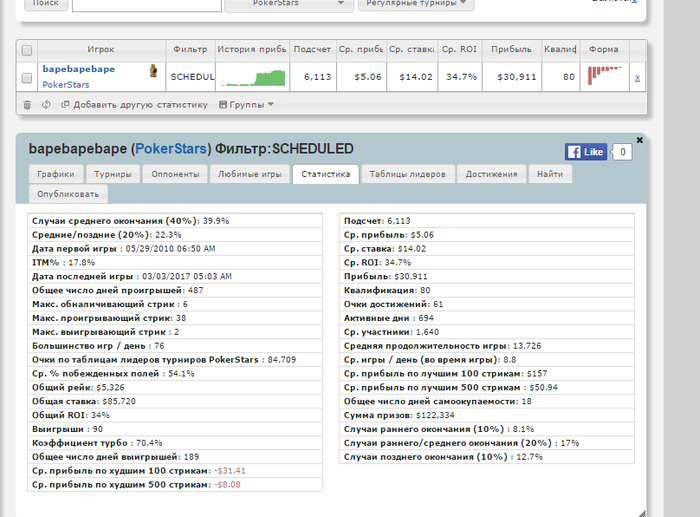Click the SCHEDUL filter cell
This screenshot has height=517, width=700.
pos(192,77)
